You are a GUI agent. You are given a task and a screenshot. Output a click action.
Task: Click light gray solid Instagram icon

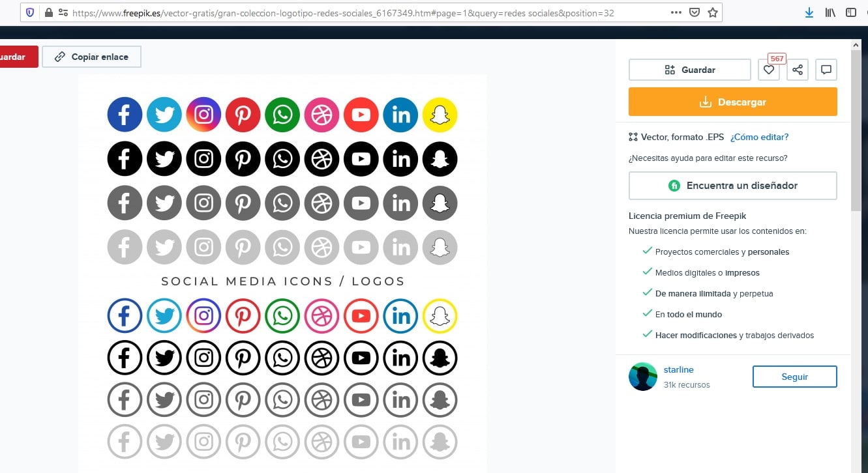[203, 248]
